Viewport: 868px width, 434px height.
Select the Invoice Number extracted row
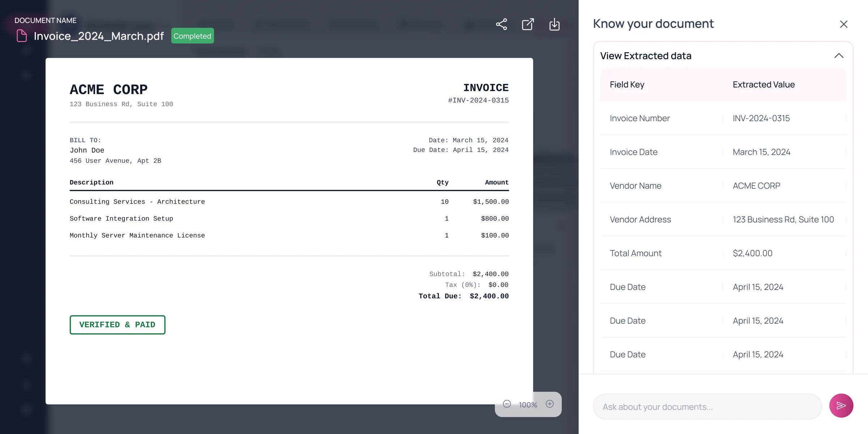click(x=723, y=118)
